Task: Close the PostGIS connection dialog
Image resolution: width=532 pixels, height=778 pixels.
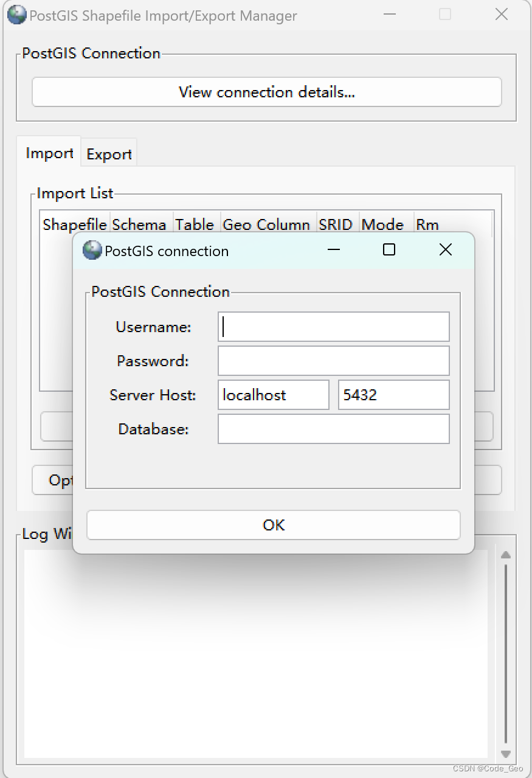Action: (x=446, y=249)
